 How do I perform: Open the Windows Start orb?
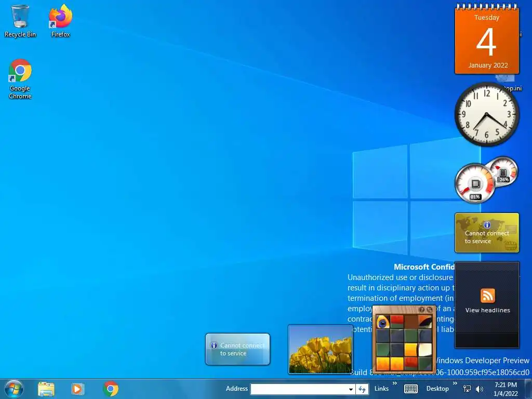tap(14, 389)
